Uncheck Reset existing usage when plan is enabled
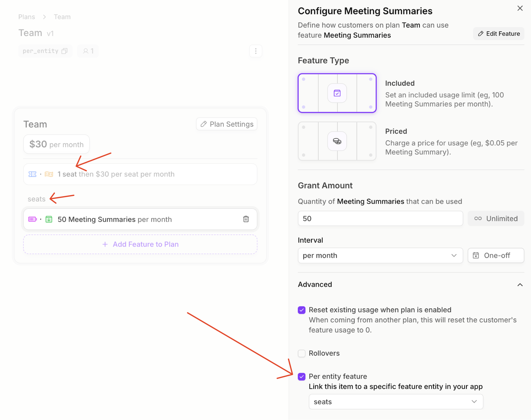 coord(301,310)
